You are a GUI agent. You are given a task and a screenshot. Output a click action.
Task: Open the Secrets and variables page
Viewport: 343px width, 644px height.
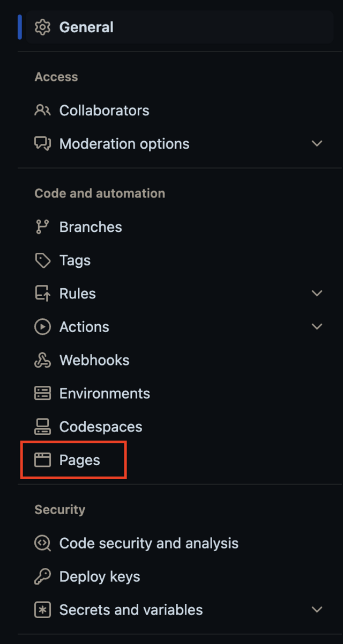pos(131,610)
